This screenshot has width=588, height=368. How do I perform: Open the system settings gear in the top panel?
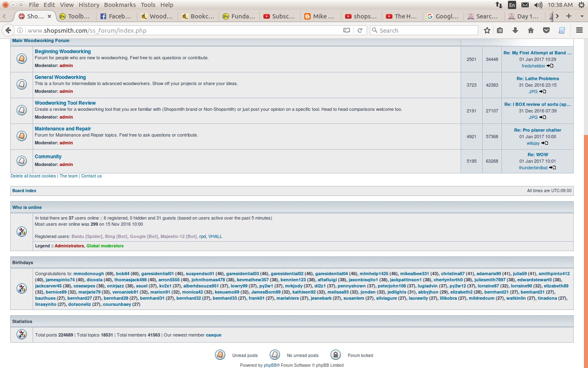(x=581, y=5)
